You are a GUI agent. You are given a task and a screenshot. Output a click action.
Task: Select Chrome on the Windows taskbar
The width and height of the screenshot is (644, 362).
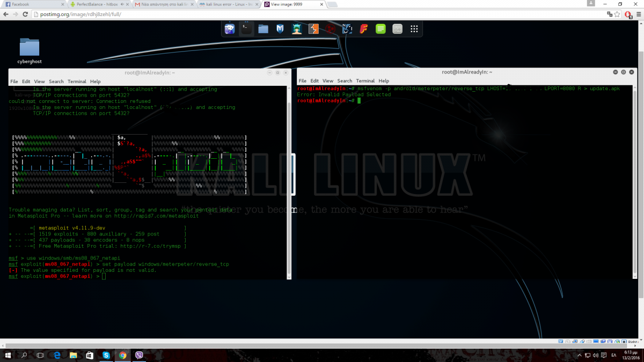click(123, 355)
